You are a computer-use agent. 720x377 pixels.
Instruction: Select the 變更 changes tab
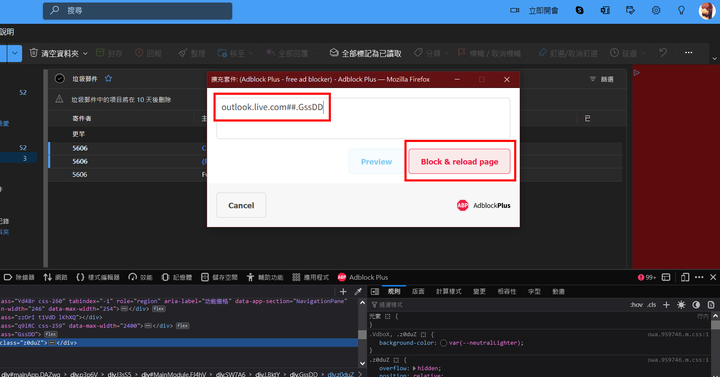coord(479,292)
